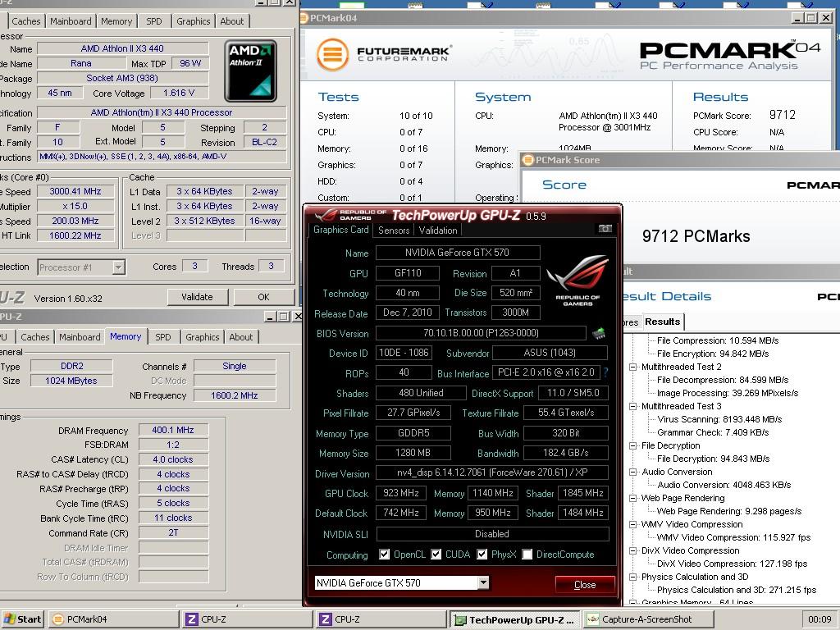Image resolution: width=840 pixels, height=630 pixels.
Task: Click the Republic of Gamers logo in GPU-Z
Action: coord(577,281)
